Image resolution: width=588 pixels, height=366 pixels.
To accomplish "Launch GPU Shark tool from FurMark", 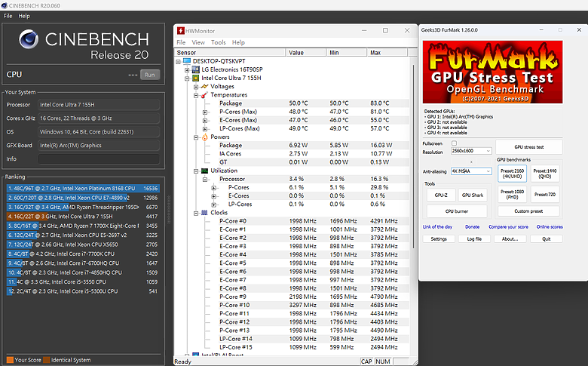I will pyautogui.click(x=473, y=195).
